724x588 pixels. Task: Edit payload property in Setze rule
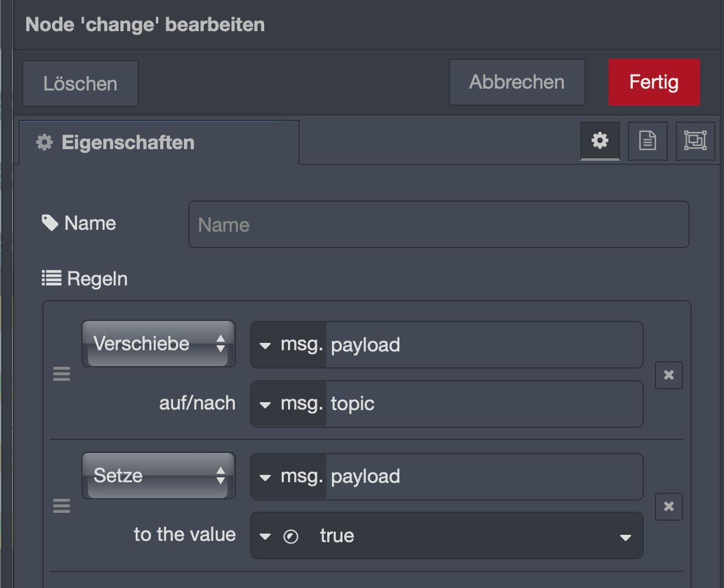(484, 477)
